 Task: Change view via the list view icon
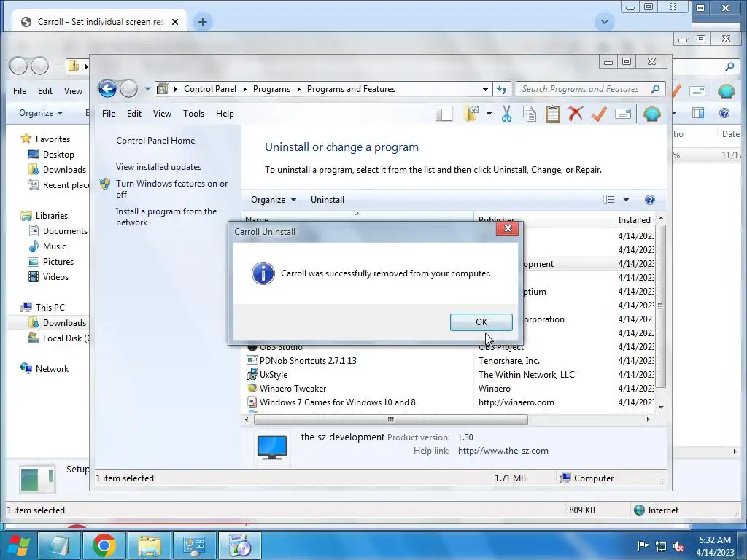pos(609,200)
